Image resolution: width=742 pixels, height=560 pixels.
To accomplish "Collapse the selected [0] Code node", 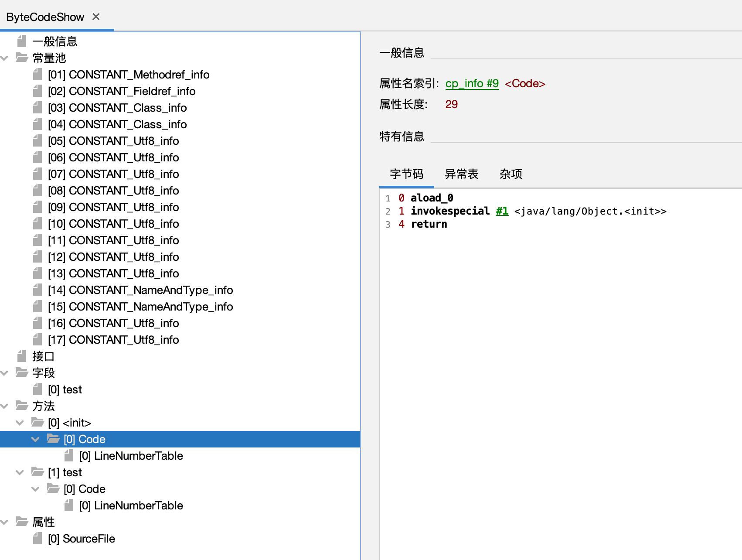I will tap(36, 439).
